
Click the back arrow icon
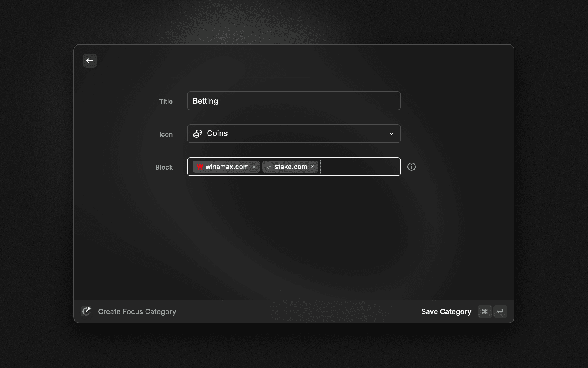(90, 61)
